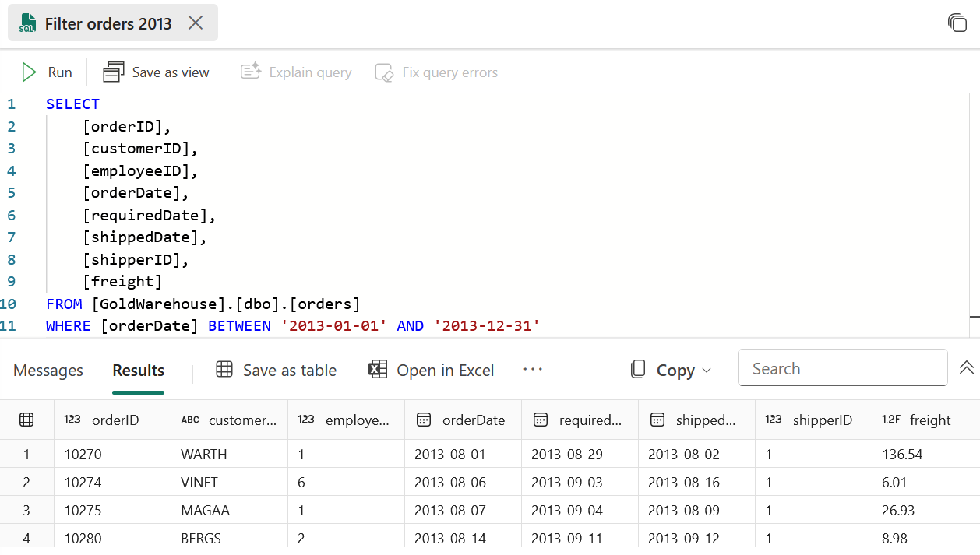This screenshot has width=980, height=555.
Task: Click Save as view text
Action: (171, 72)
